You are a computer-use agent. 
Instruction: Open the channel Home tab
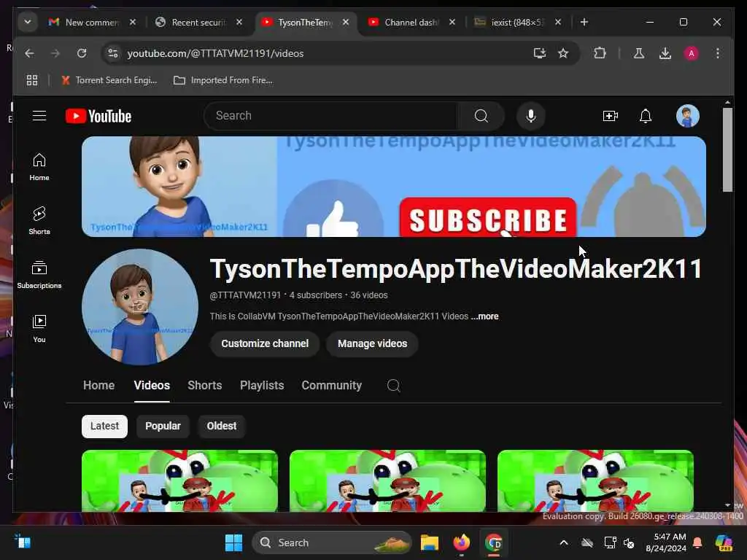click(x=98, y=385)
